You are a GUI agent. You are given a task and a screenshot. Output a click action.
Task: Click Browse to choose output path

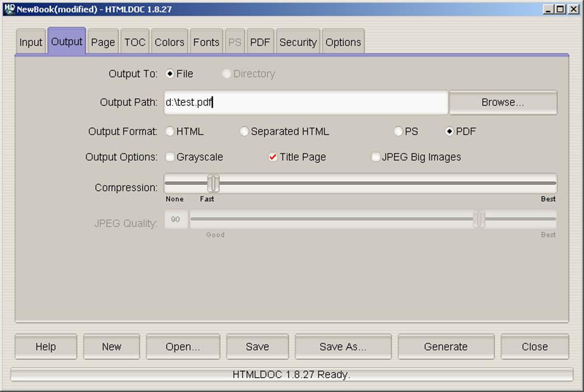click(x=503, y=102)
